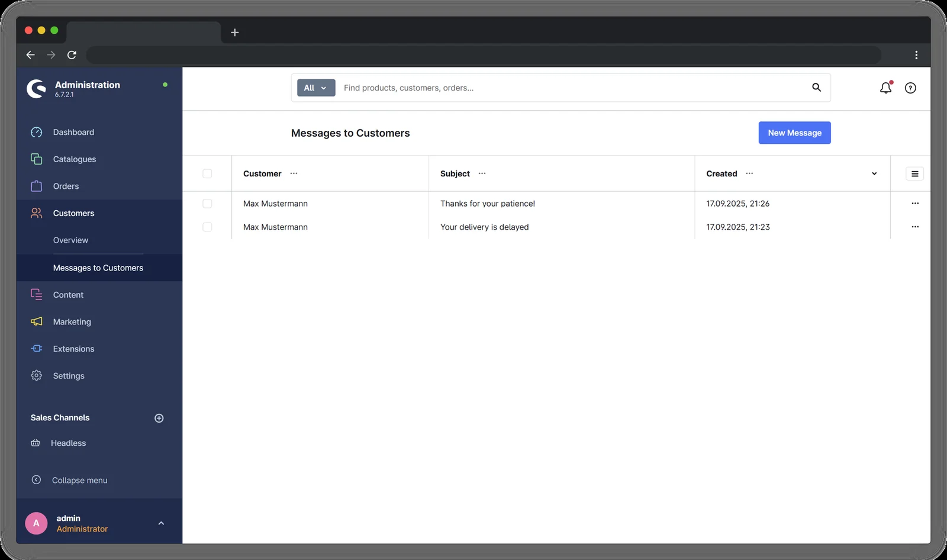Click the Collapse menu arrow icon

36,479
